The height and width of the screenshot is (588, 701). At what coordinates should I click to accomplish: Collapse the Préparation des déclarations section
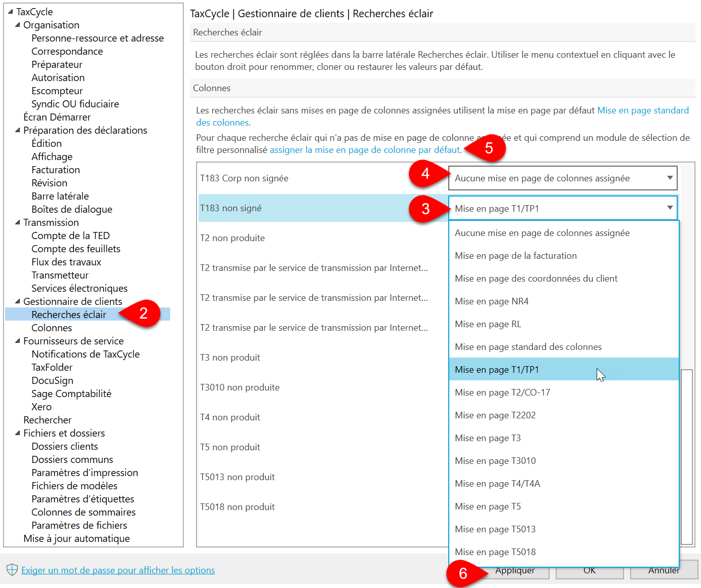click(x=18, y=130)
